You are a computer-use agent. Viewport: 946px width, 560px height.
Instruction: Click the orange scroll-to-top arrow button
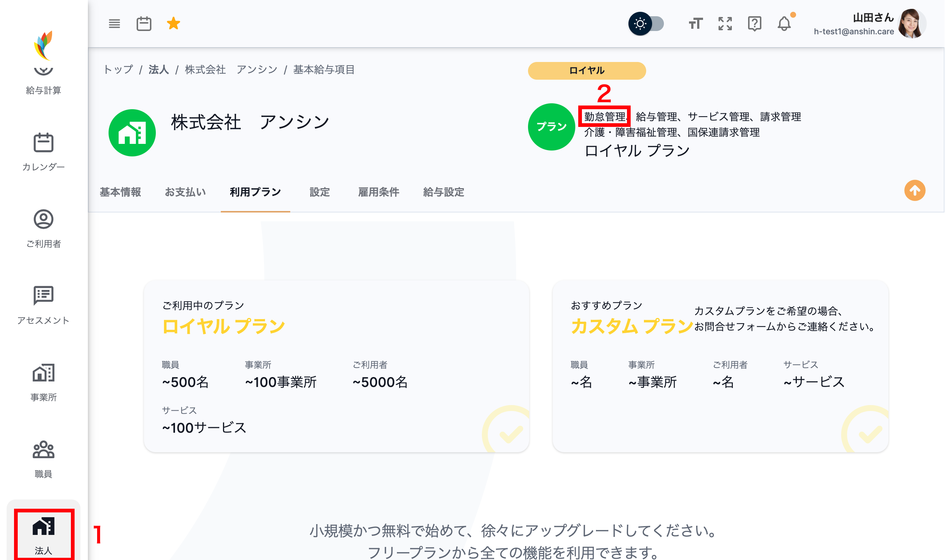click(914, 191)
